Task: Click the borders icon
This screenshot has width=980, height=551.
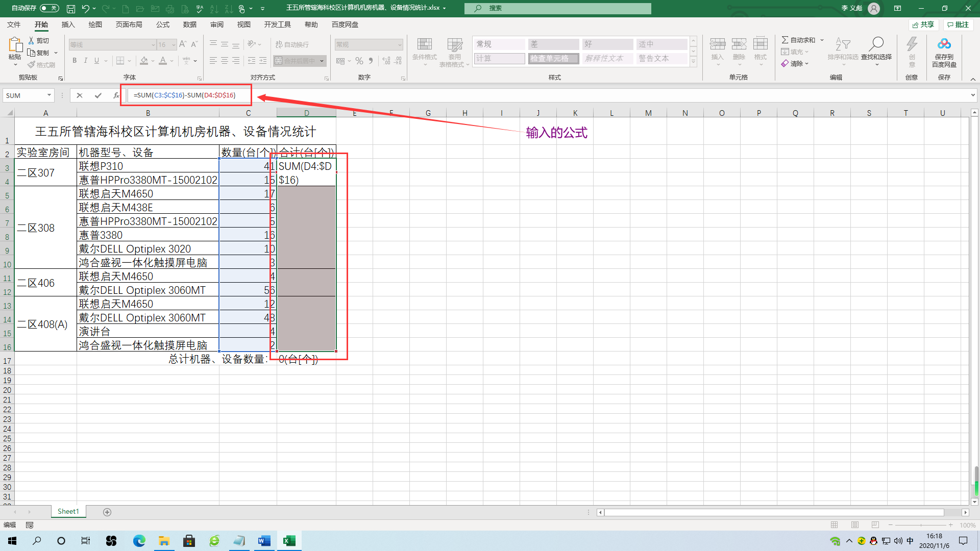Action: (x=120, y=61)
